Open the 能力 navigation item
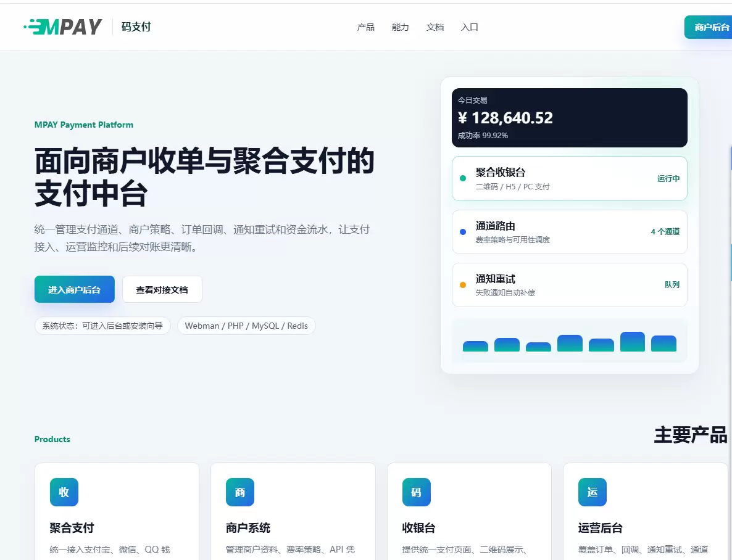 (x=400, y=27)
